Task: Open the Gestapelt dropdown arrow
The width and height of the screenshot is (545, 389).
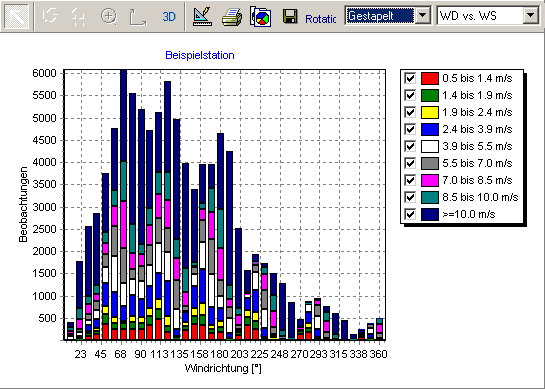Action: pos(423,15)
